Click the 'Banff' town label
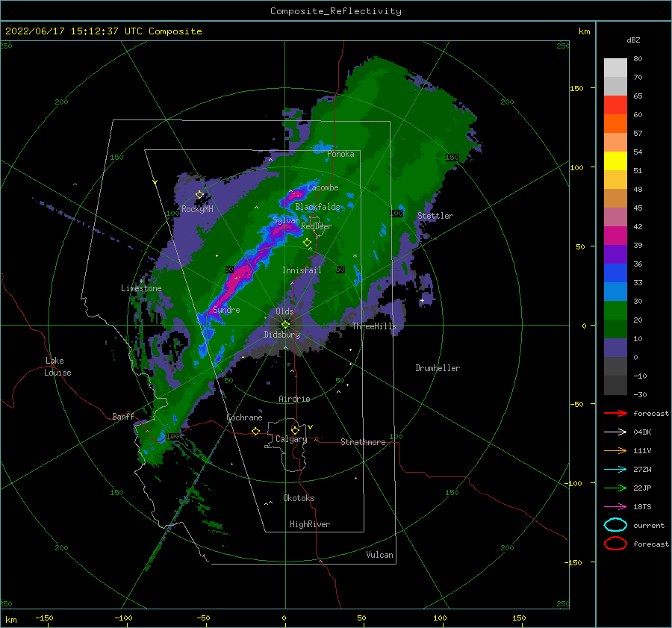 click(123, 416)
